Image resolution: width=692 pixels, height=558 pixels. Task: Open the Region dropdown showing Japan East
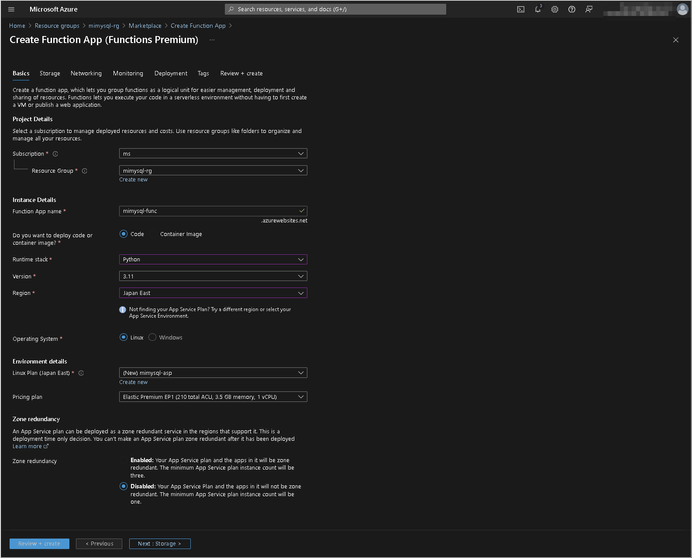(213, 293)
